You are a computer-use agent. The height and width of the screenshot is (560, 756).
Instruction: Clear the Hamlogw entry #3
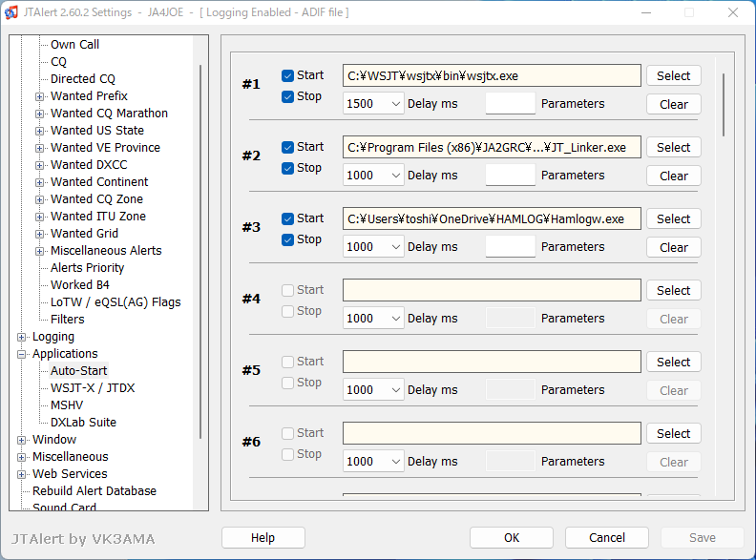coord(674,247)
